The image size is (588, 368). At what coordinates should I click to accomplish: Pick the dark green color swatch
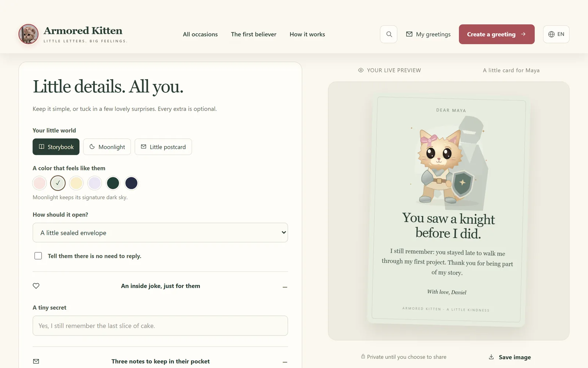pyautogui.click(x=113, y=183)
